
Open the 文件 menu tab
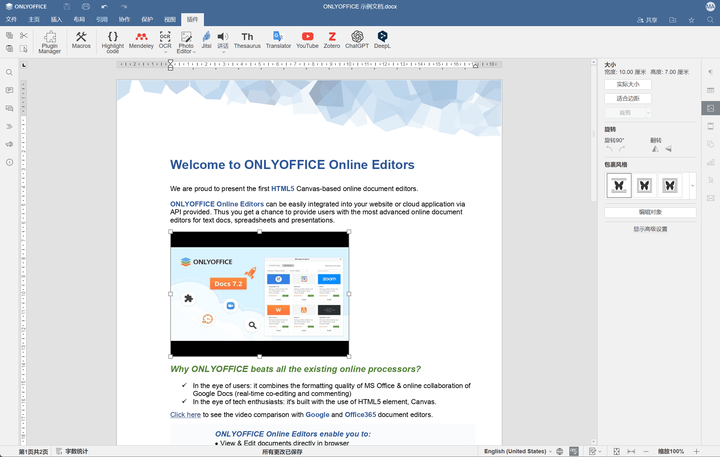(11, 19)
